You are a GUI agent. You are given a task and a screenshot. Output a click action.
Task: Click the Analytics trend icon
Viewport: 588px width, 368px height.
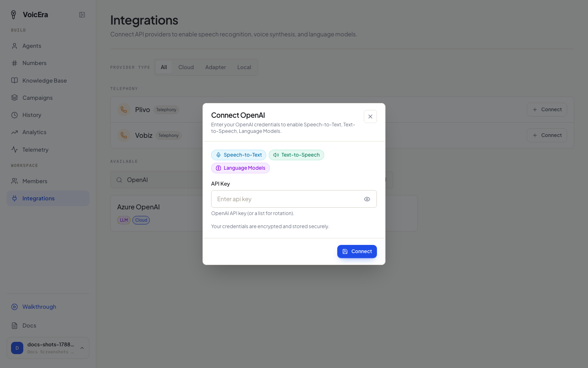tap(14, 132)
